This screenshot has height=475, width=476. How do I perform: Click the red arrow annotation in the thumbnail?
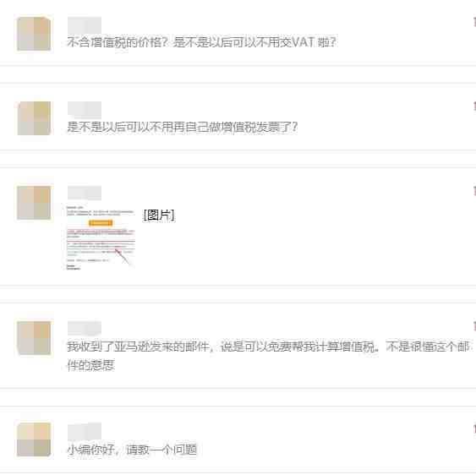point(122,256)
